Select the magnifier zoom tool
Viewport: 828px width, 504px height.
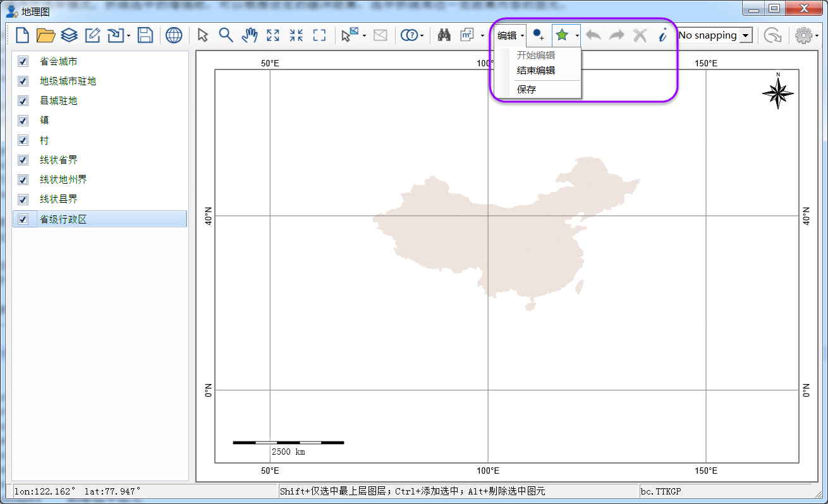point(226,35)
